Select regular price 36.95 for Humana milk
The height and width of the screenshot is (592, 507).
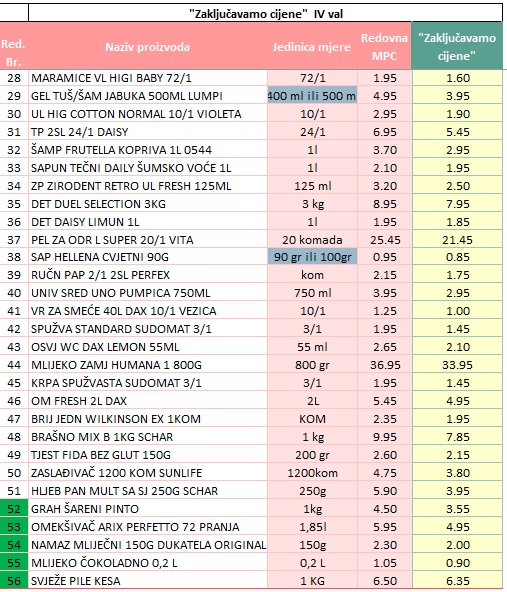pyautogui.click(x=384, y=365)
